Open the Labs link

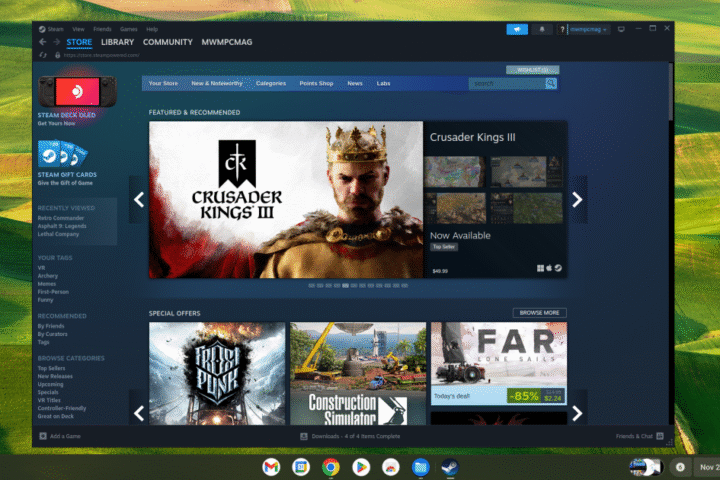tap(383, 83)
